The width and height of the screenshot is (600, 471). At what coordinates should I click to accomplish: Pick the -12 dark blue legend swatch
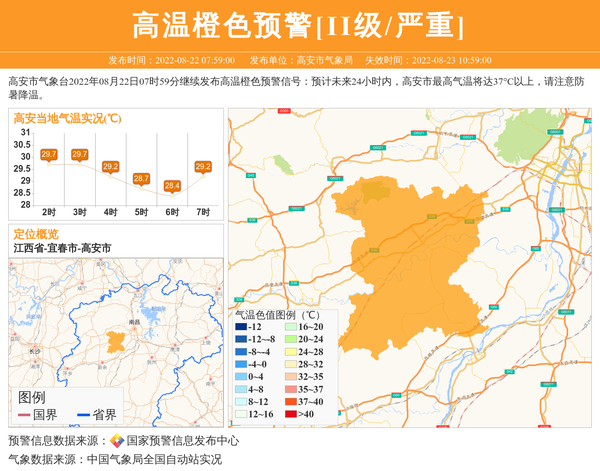tap(241, 327)
